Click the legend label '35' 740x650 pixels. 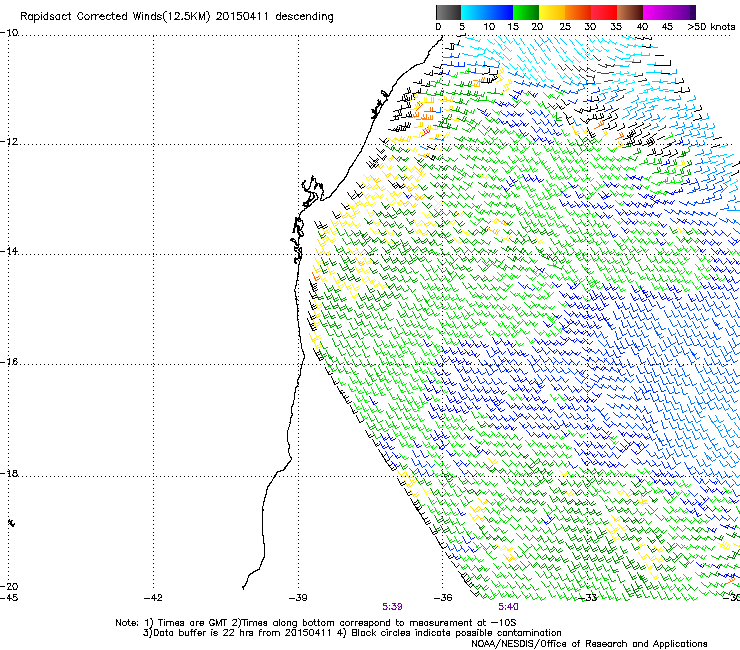[616, 27]
